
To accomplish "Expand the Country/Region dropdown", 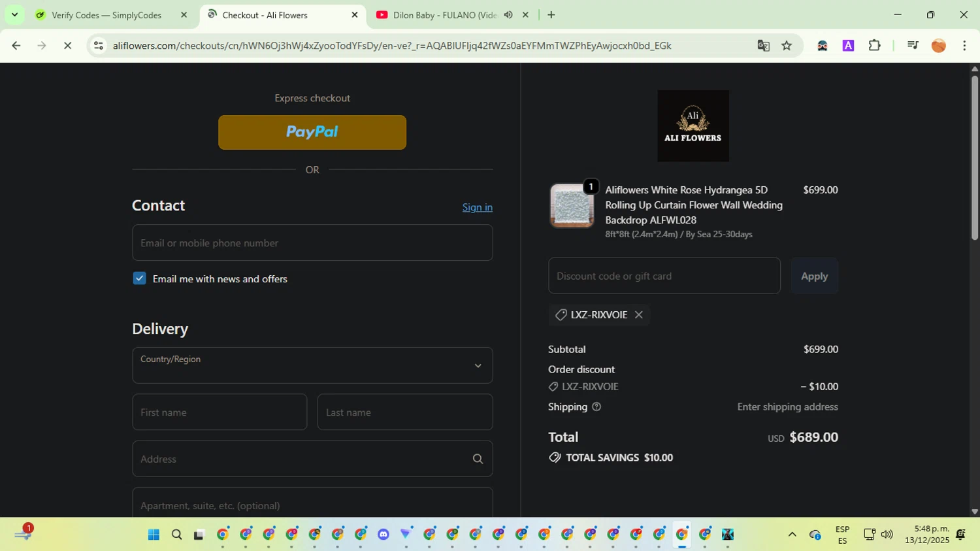I will pyautogui.click(x=312, y=365).
